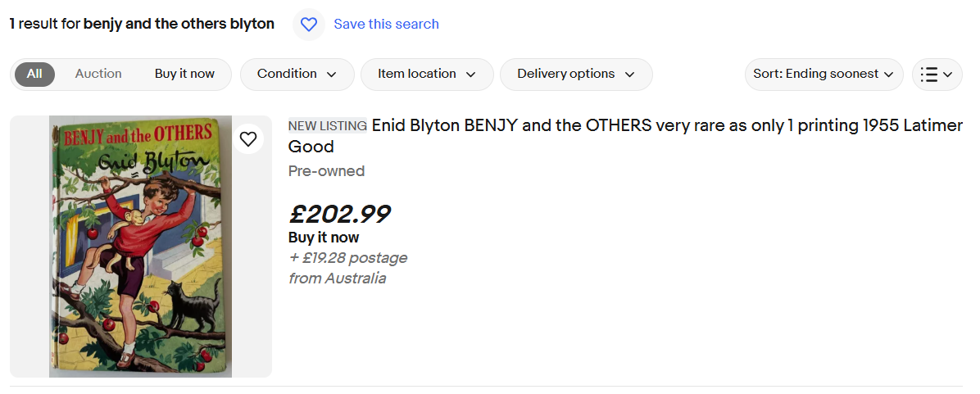Click the Save this search link
The height and width of the screenshot is (394, 980).
386,25
